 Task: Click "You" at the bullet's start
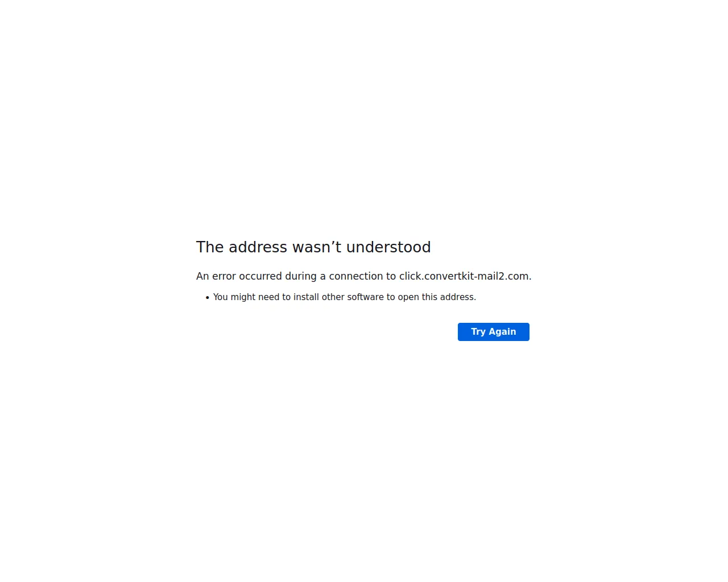click(x=221, y=297)
